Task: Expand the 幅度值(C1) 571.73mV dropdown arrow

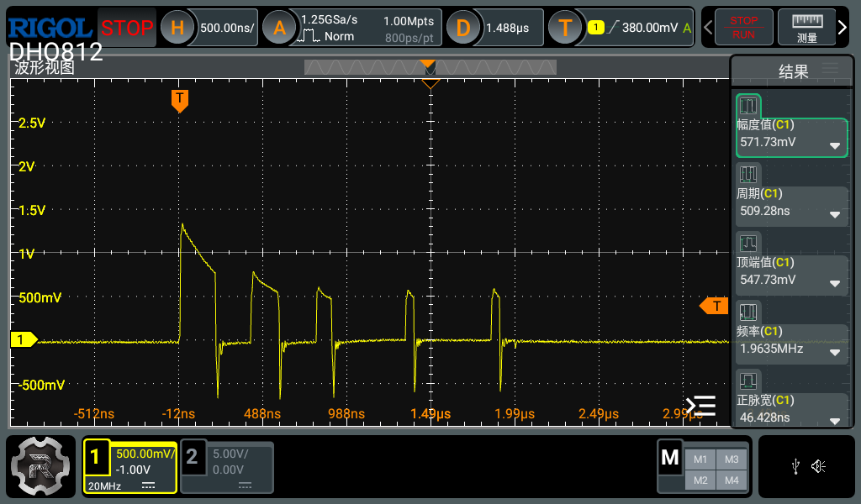Action: tap(835, 146)
